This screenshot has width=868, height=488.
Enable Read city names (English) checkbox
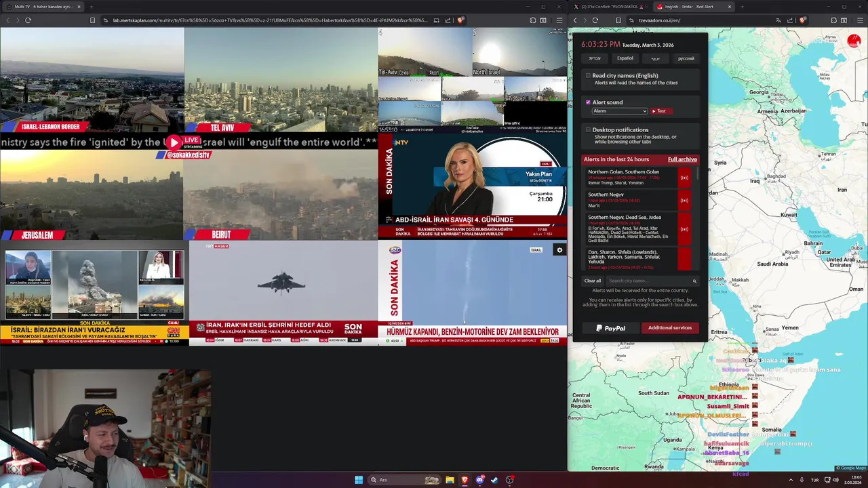(x=588, y=76)
